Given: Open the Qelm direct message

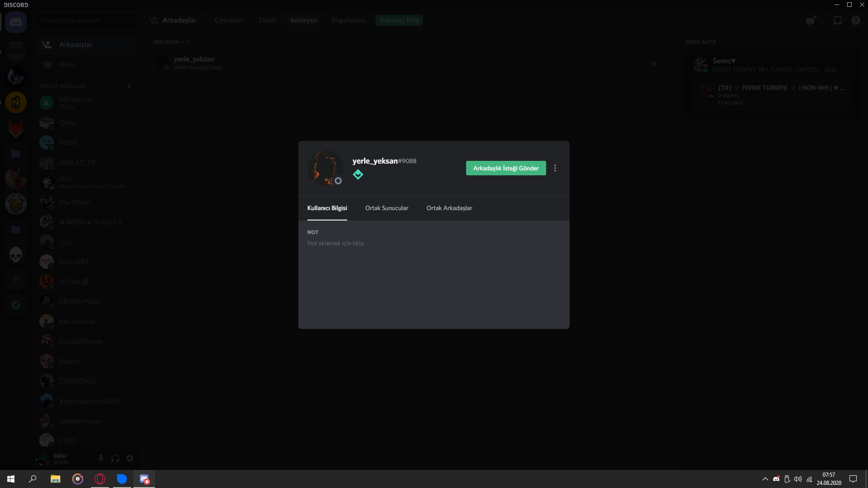Looking at the screenshot, I should 86,123.
